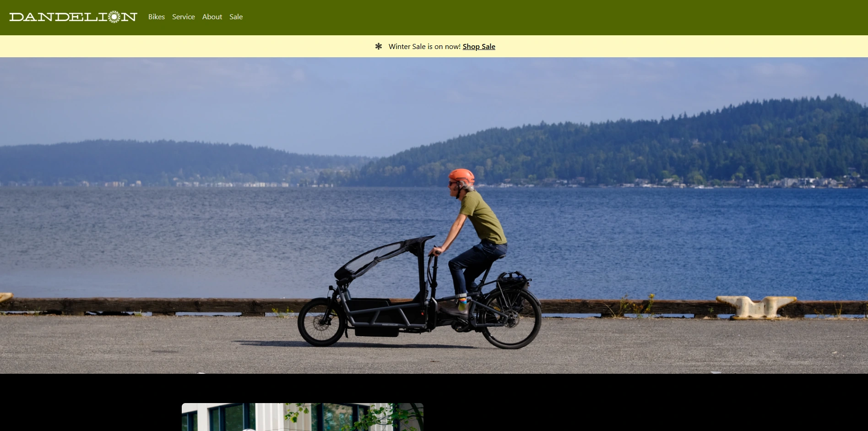868x431 pixels.
Task: Open the Bikes menu item
Action: click(x=156, y=17)
